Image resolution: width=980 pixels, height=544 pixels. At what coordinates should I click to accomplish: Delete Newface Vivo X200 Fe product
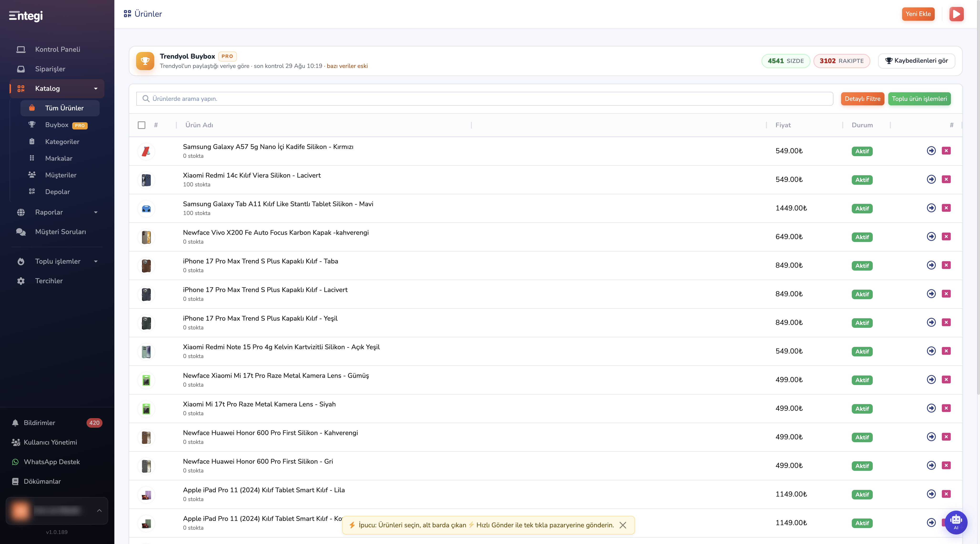[x=946, y=236]
